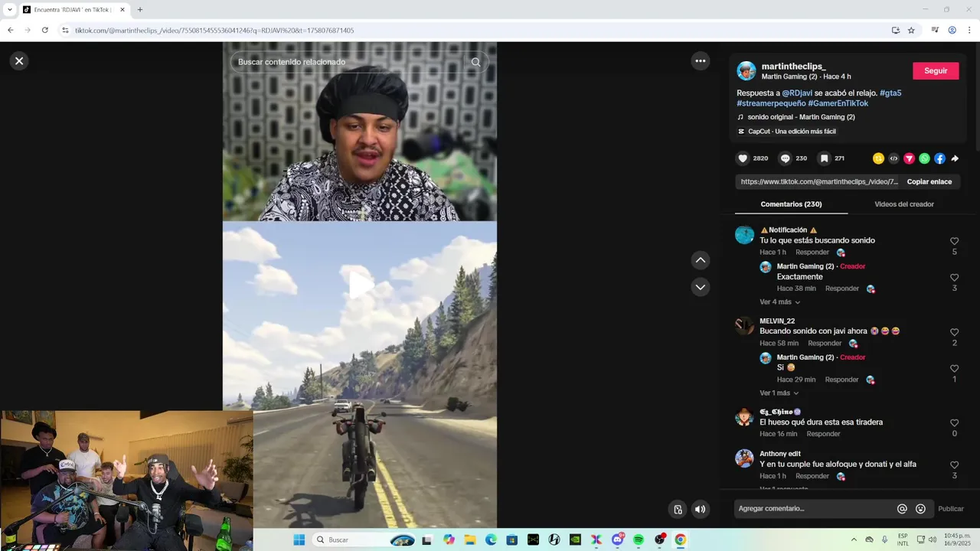The width and height of the screenshot is (980, 551).
Task: Expand 'Ver 1 más' replies
Action: [x=779, y=393]
